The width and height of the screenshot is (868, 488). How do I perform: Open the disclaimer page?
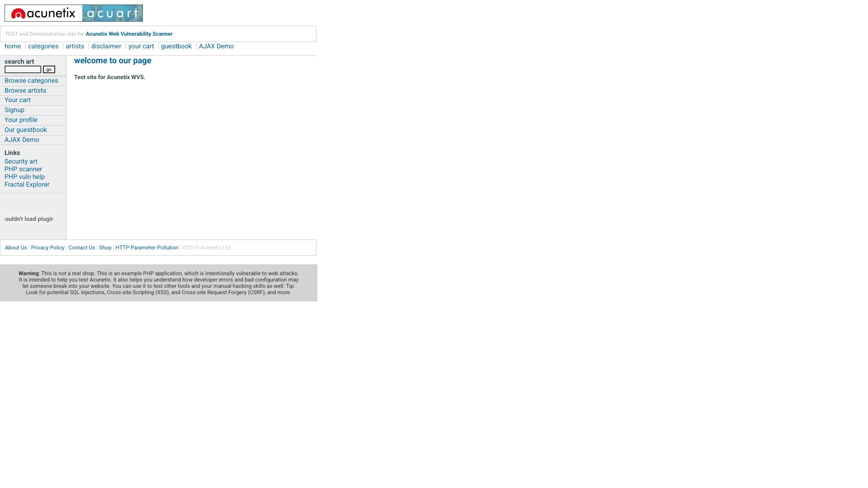(x=106, y=47)
